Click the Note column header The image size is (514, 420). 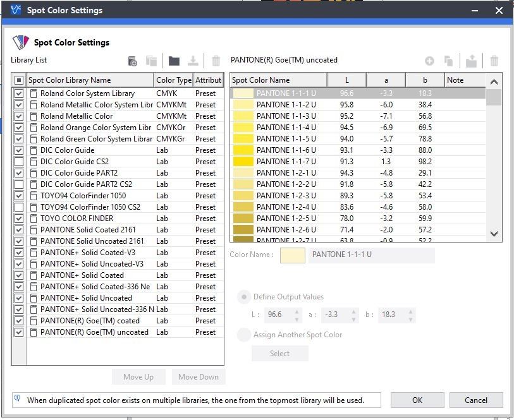pyautogui.click(x=465, y=80)
